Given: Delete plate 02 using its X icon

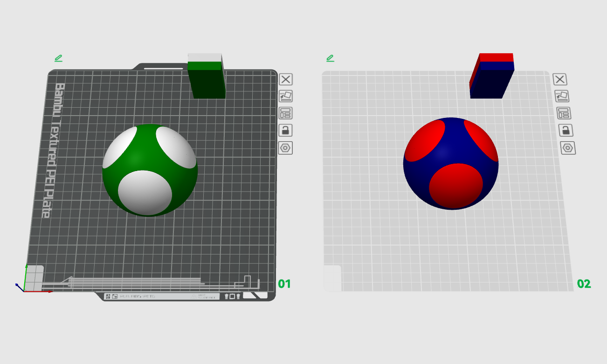Looking at the screenshot, I should 559,79.
